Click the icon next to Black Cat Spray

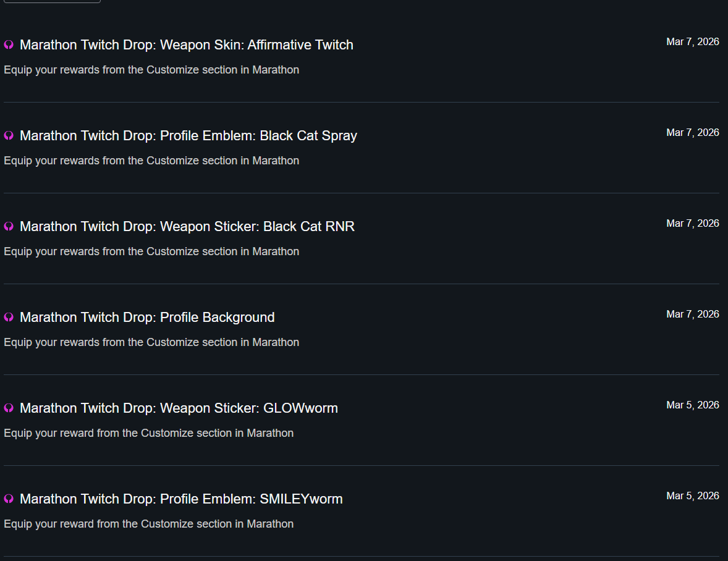coord(9,136)
